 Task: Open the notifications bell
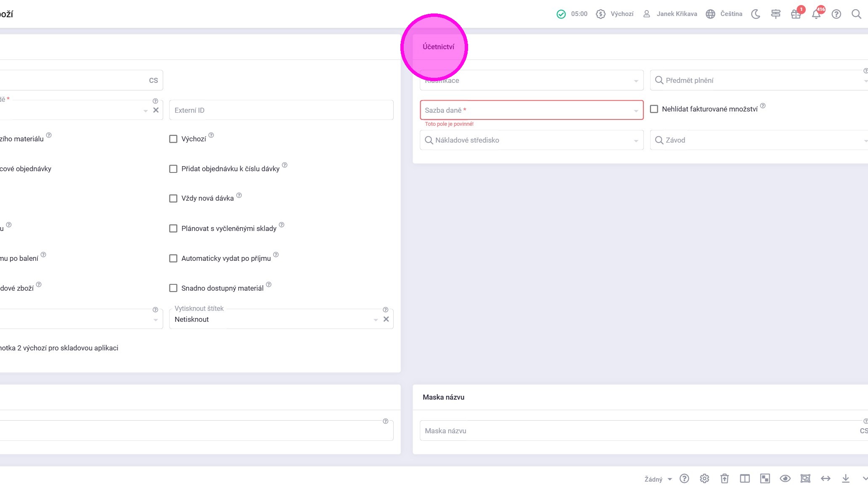(x=816, y=14)
